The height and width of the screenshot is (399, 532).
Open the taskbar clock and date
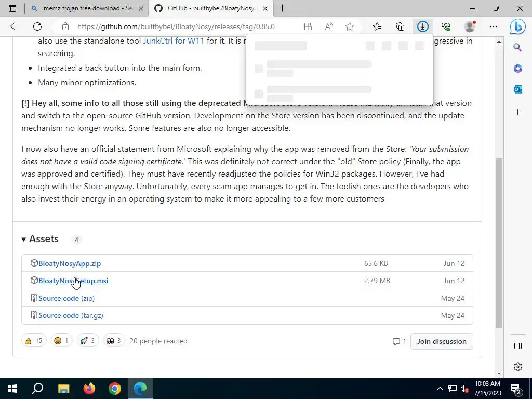pos(487,389)
